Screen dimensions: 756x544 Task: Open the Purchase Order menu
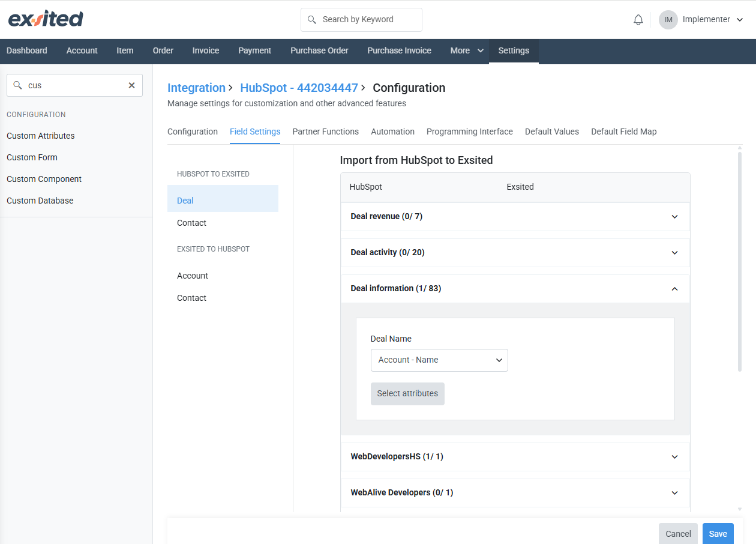pyautogui.click(x=319, y=50)
